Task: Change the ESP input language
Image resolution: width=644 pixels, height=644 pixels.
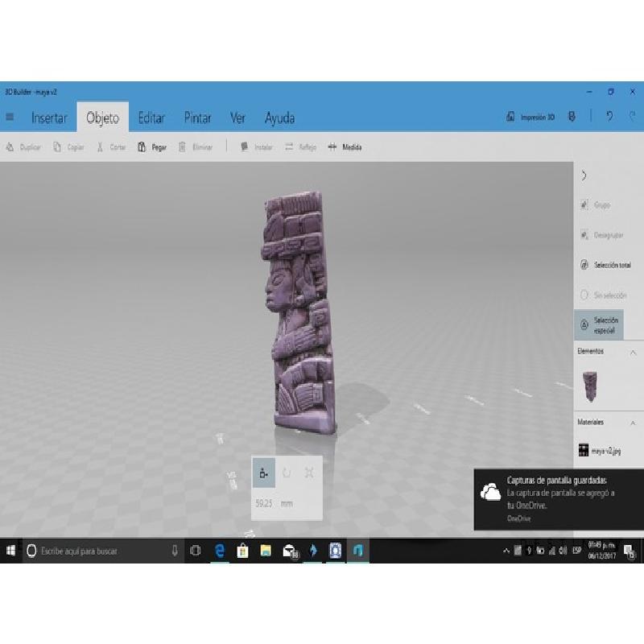Action: [x=577, y=551]
